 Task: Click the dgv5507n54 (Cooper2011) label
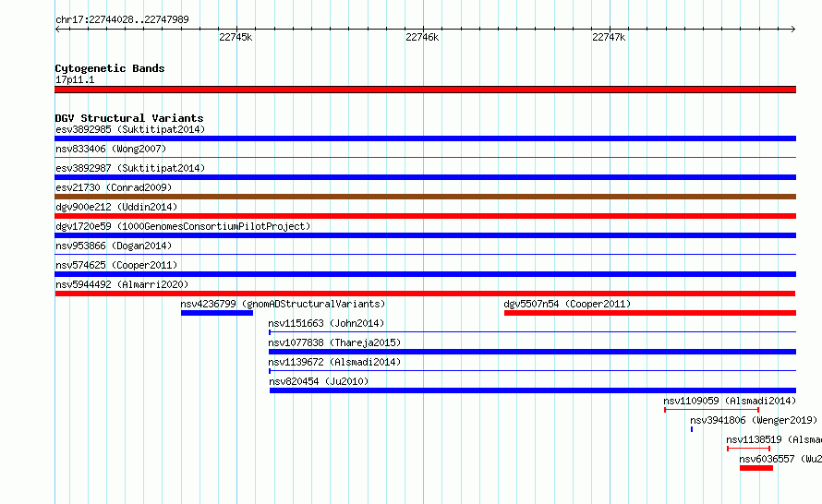click(567, 304)
